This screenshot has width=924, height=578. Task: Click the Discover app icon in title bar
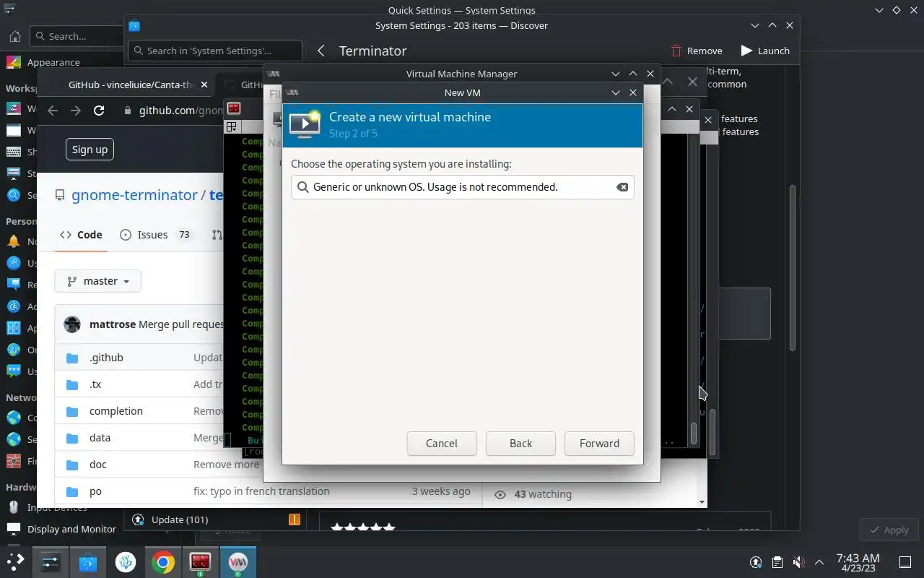pos(134,25)
